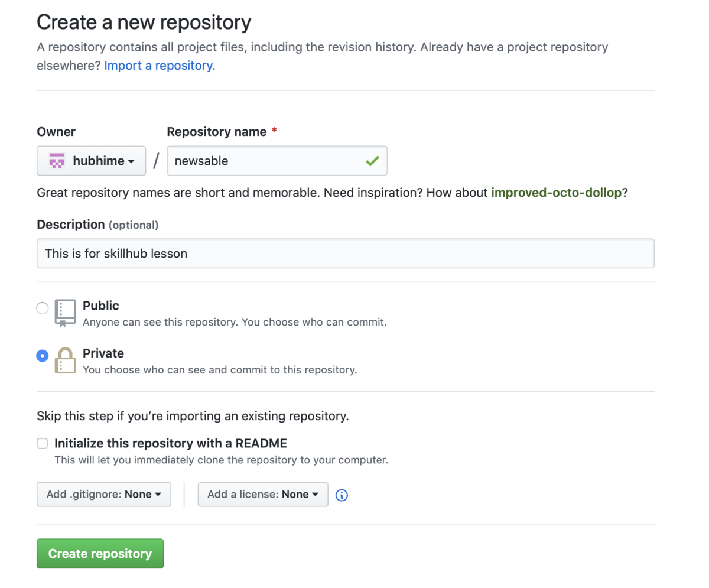Click the Private option label
Image resolution: width=709 pixels, height=588 pixels.
coord(103,353)
